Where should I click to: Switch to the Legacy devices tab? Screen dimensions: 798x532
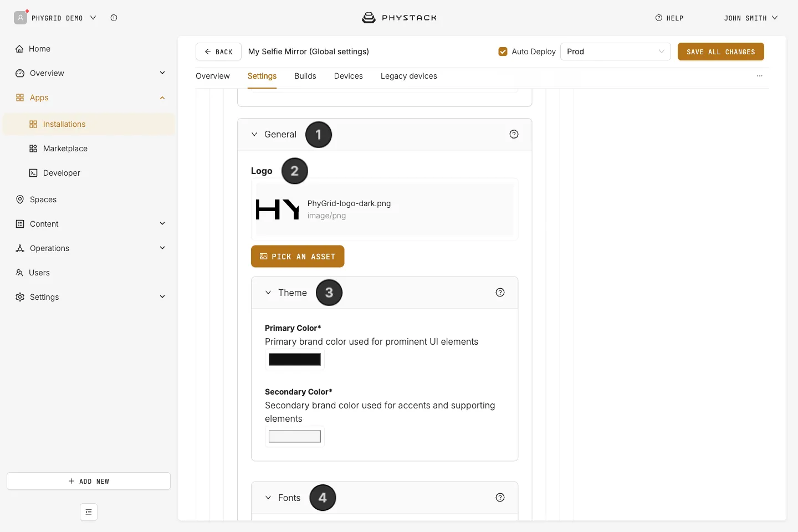tap(409, 76)
